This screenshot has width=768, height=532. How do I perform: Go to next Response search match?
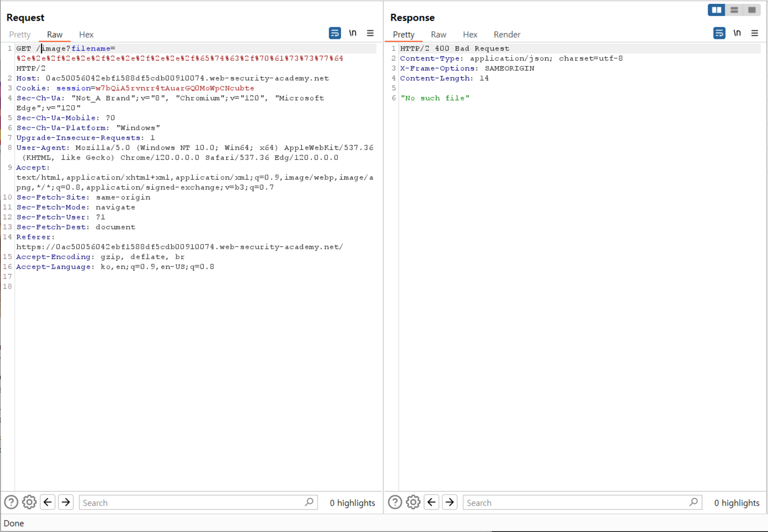point(450,502)
